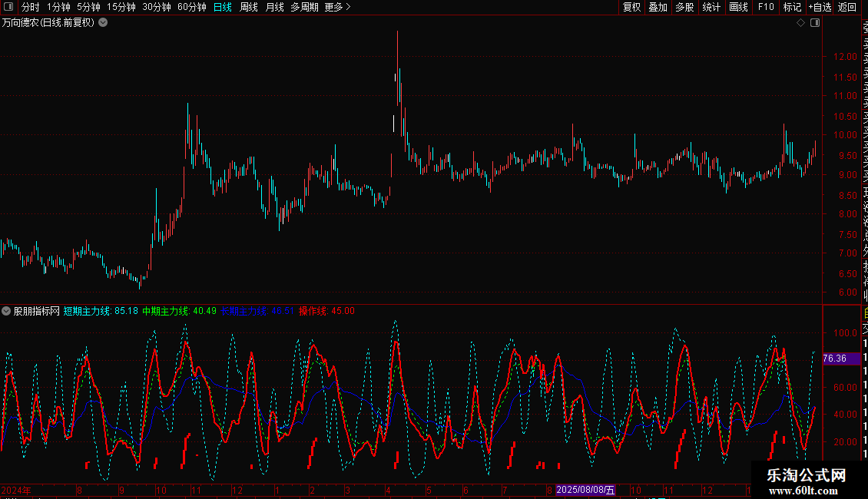Click the 12.00 price axis label

tap(845, 57)
